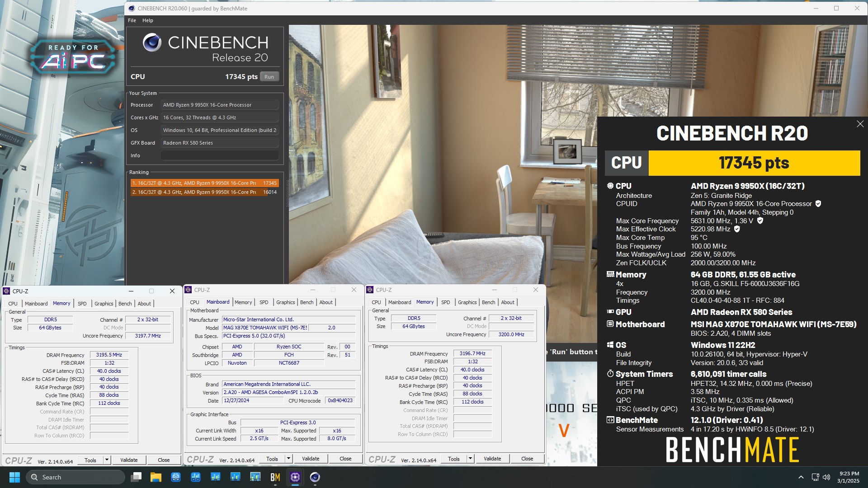Click Validate in the Mainboard CPU-Z window
The height and width of the screenshot is (488, 868).
point(311,459)
